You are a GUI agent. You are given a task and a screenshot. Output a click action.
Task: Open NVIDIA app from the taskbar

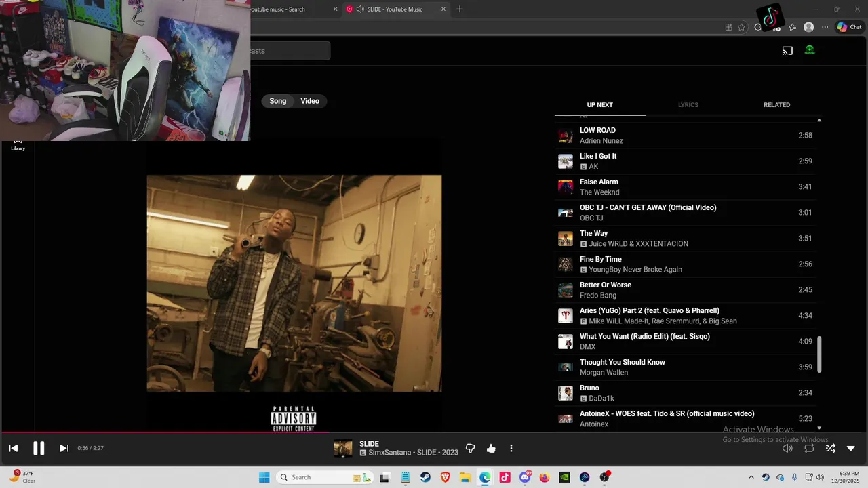[564, 477]
